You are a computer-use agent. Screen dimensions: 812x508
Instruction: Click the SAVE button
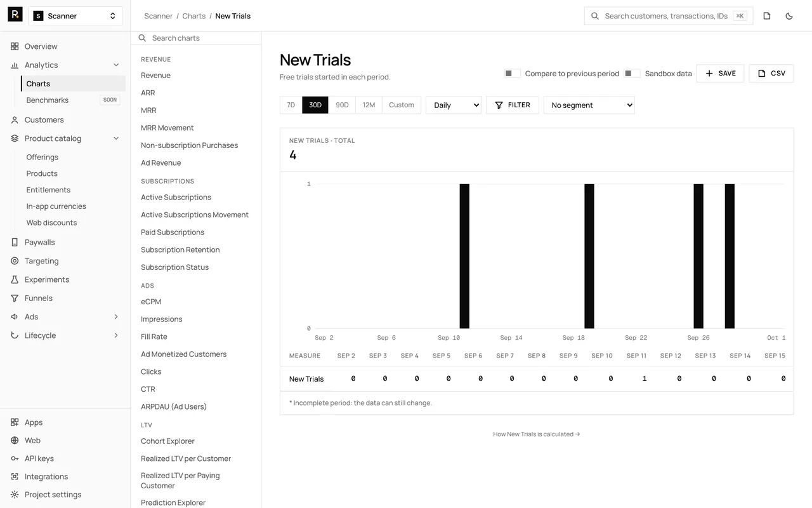point(720,74)
